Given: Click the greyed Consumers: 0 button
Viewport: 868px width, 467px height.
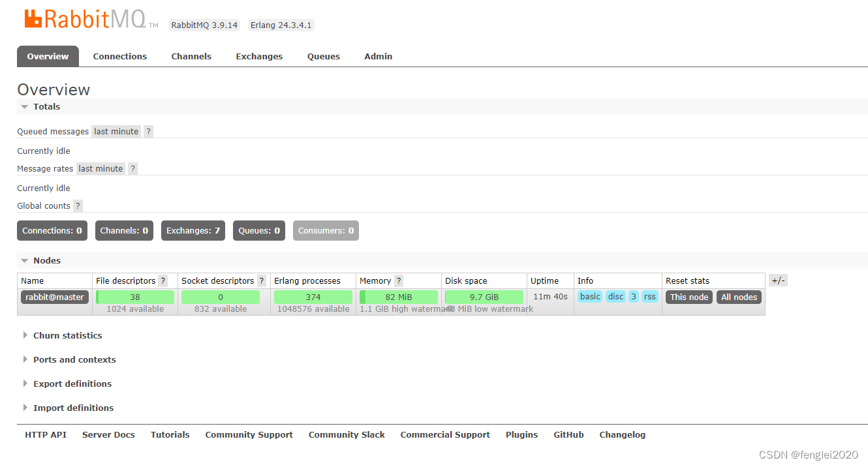Looking at the screenshot, I should click(x=326, y=231).
